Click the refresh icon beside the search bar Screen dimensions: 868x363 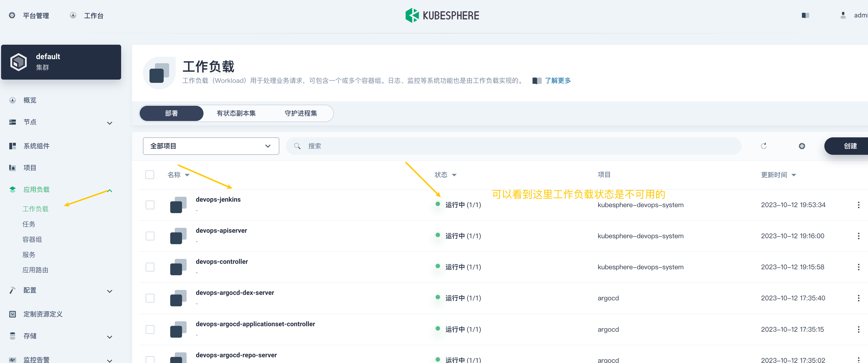click(764, 146)
